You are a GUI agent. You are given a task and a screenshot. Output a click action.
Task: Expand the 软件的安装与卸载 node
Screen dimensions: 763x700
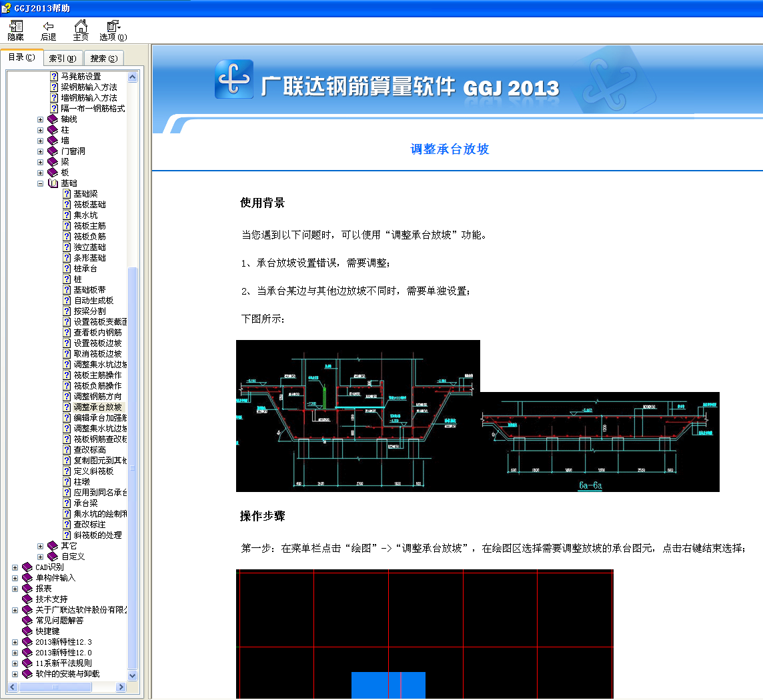(x=15, y=675)
